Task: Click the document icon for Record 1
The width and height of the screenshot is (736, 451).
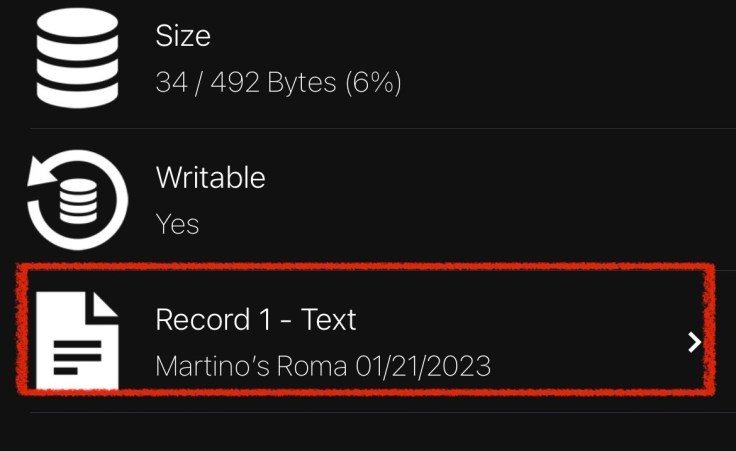Action: 77,342
